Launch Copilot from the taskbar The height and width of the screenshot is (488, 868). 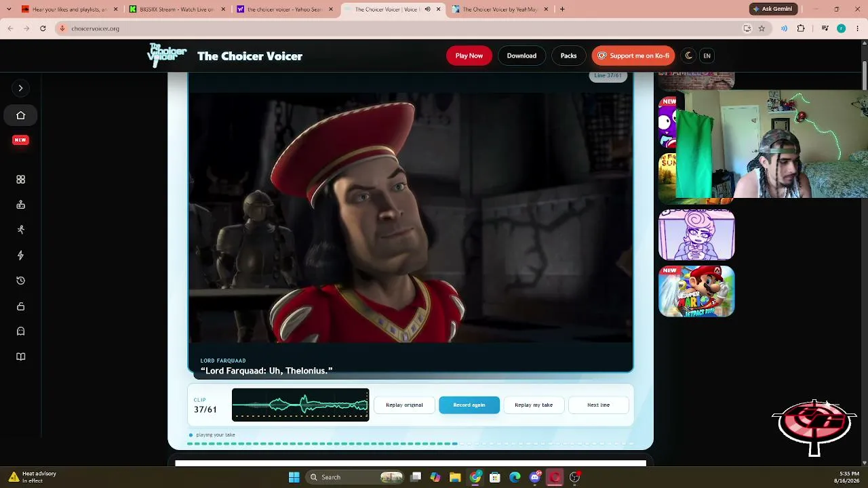[435, 477]
